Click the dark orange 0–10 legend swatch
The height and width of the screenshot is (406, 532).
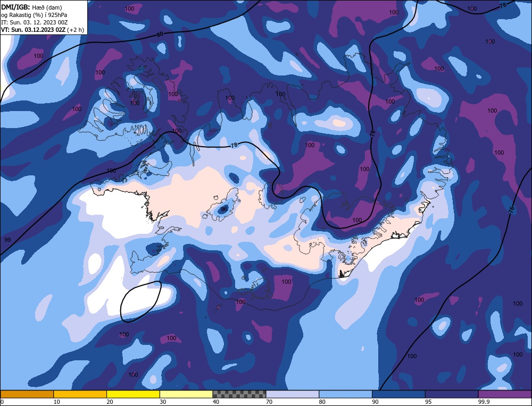[x=27, y=394]
